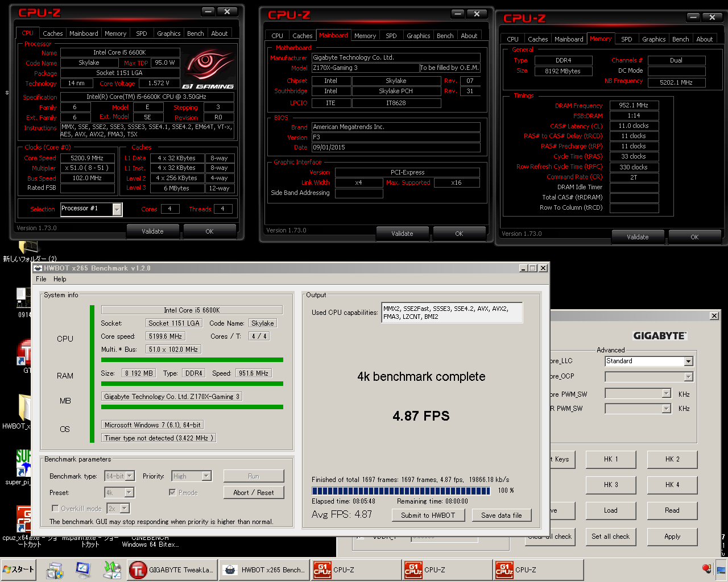Open Graphics tab in the Mainboard CPU-Z window

[419, 36]
